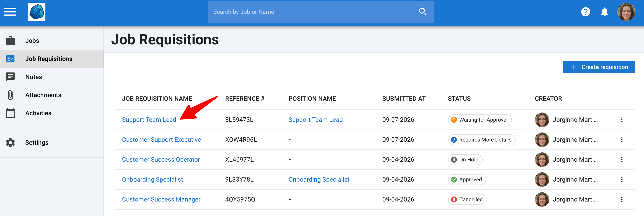The height and width of the screenshot is (216, 644).
Task: Click the creator avatar in the Onboarding Specialist row
Action: tap(542, 179)
